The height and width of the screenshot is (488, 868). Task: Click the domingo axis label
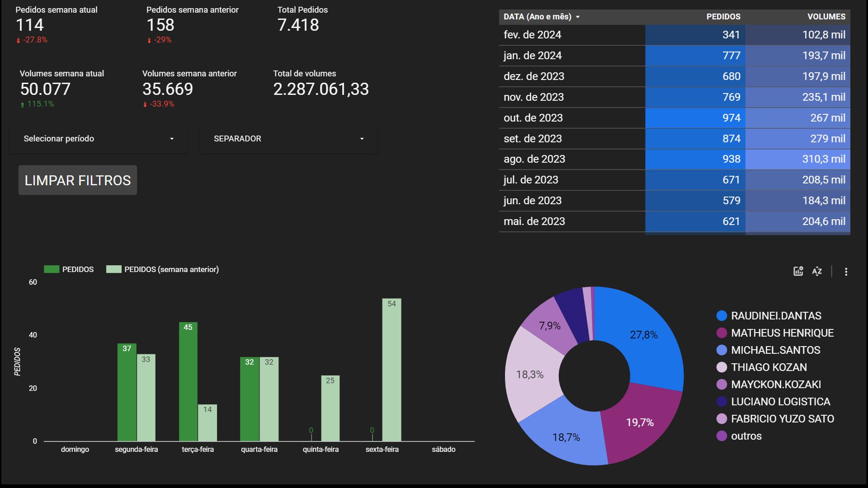(x=75, y=450)
